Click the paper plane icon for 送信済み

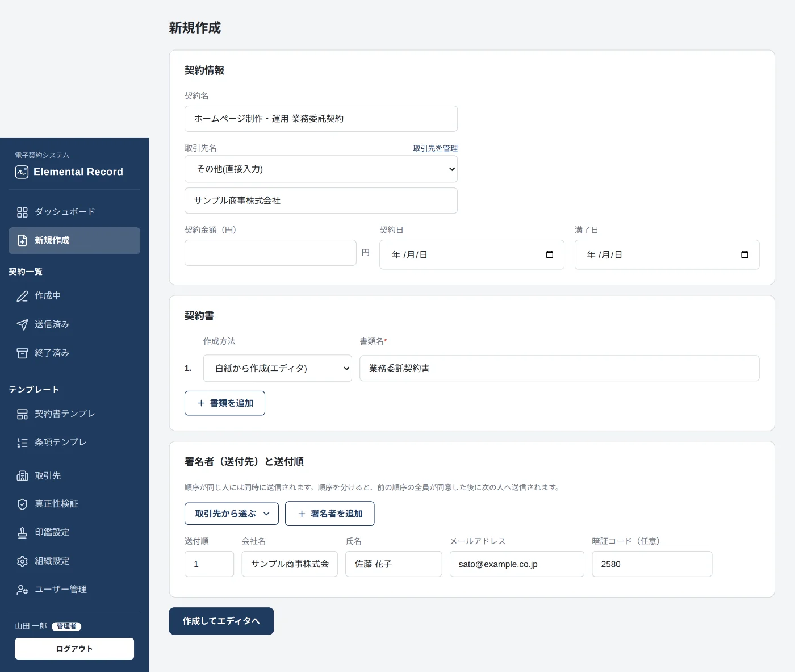(x=22, y=324)
